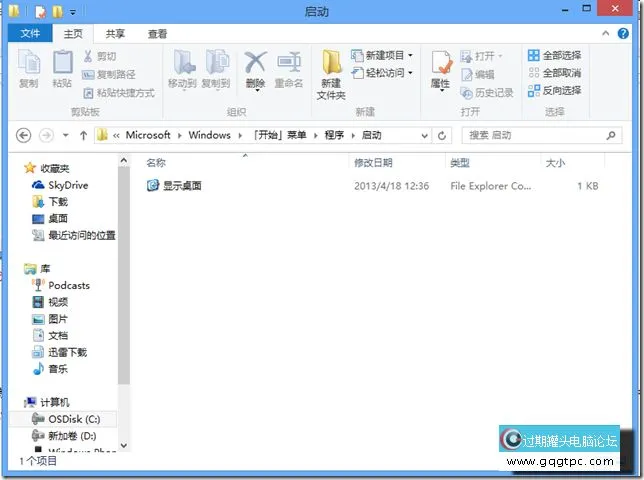This screenshot has height=480, width=644.
Task: Create a New folder (新建文件夹)
Action: pos(331,75)
